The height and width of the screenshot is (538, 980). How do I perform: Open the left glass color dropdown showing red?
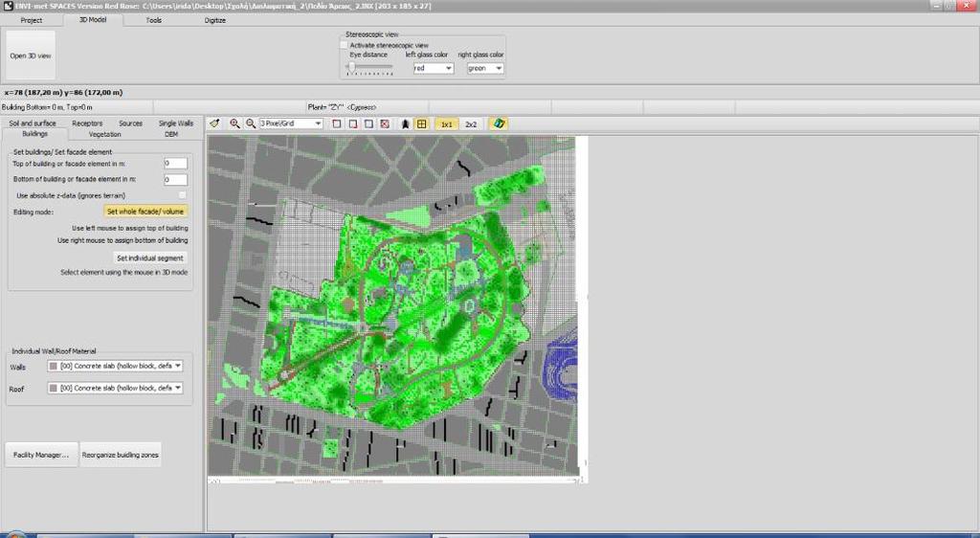[x=434, y=68]
